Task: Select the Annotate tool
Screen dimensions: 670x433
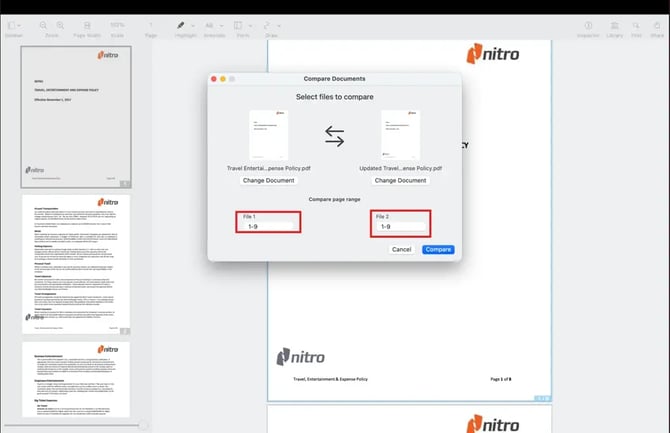Action: click(x=209, y=26)
